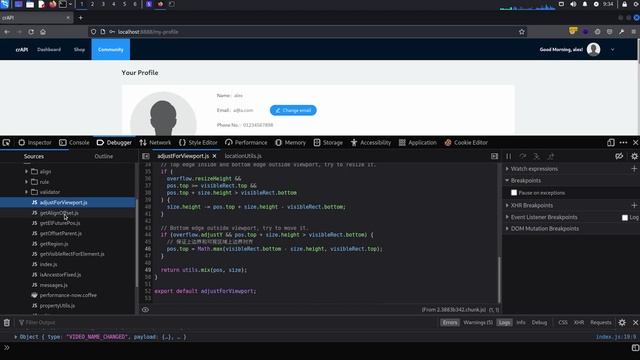
Task: Expand the rule folder
Action: coord(27,182)
